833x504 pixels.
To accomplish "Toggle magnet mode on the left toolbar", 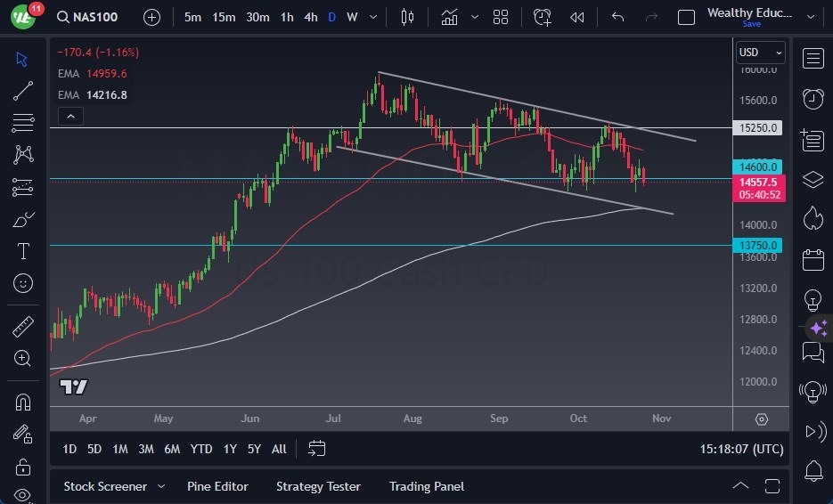I will click(23, 402).
